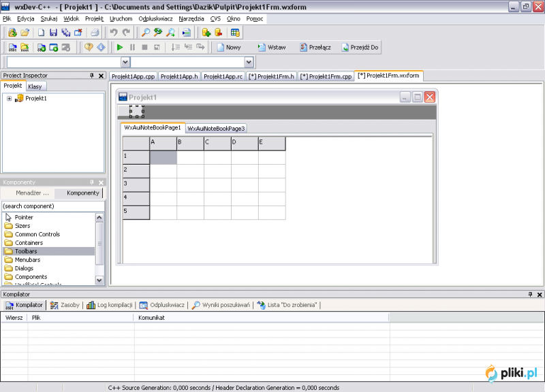Viewport: 545px width, 392px height.
Task: Click the search component input field
Action: 53,206
